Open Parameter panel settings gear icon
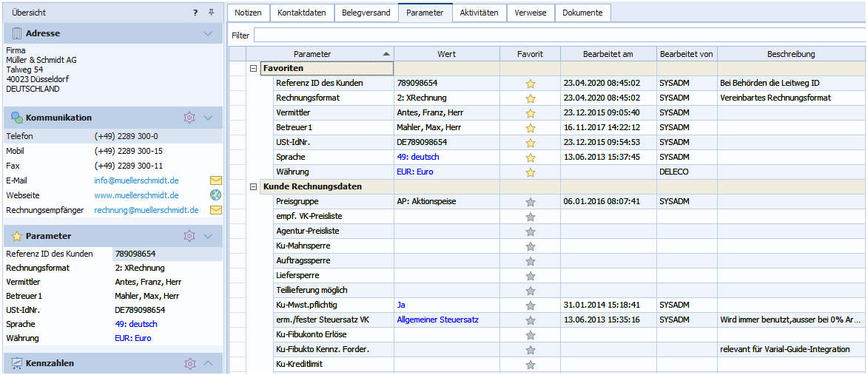This screenshot has width=868, height=375. (x=189, y=236)
